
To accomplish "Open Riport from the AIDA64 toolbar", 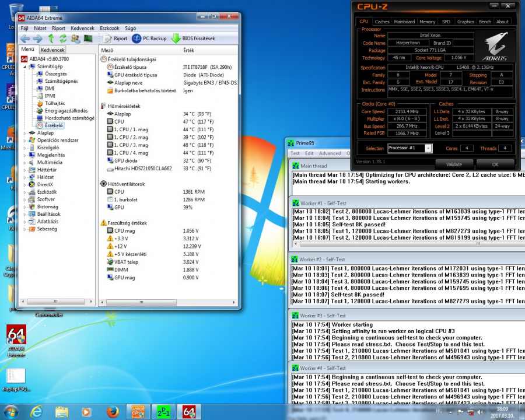I will (x=116, y=38).
